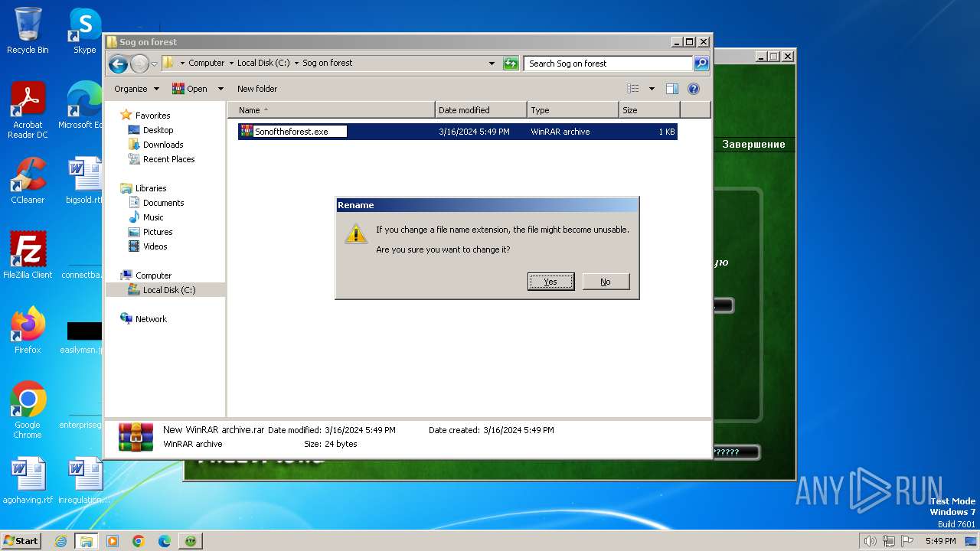This screenshot has height=551, width=980.
Task: Expand the Open button dropdown arrow
Action: [220, 89]
